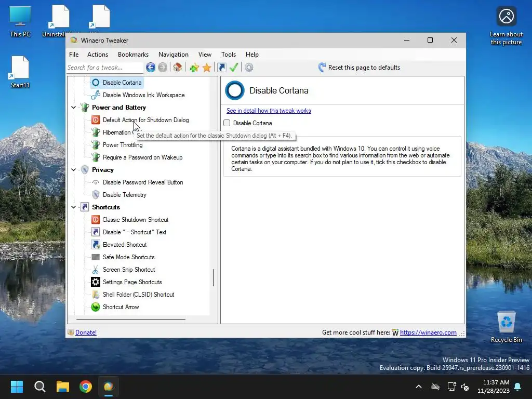Select Safe Mode Shortcuts text
The width and height of the screenshot is (532, 399).
click(129, 257)
